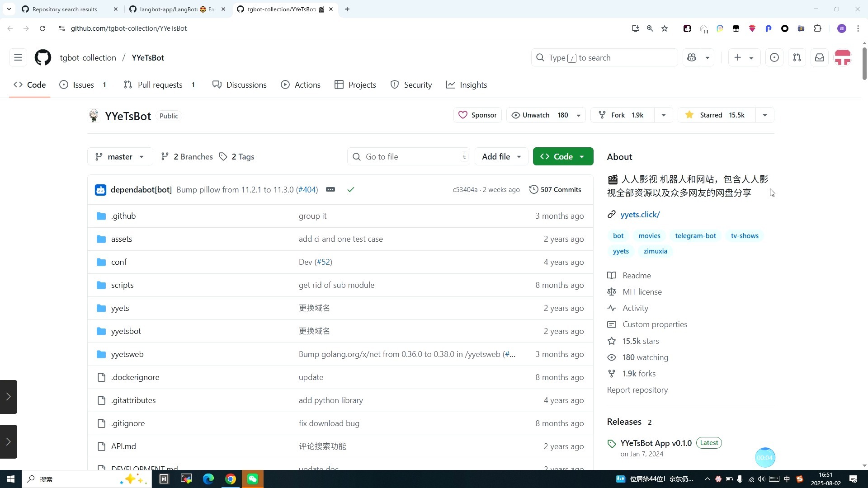The width and height of the screenshot is (868, 488).
Task: Click the Type / to search box
Action: (604, 58)
